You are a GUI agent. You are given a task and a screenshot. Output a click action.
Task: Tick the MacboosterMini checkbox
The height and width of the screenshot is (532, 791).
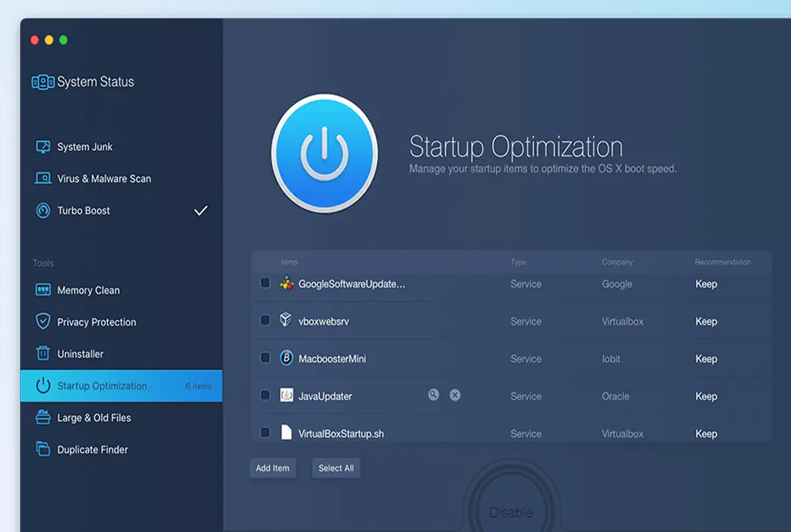(265, 357)
